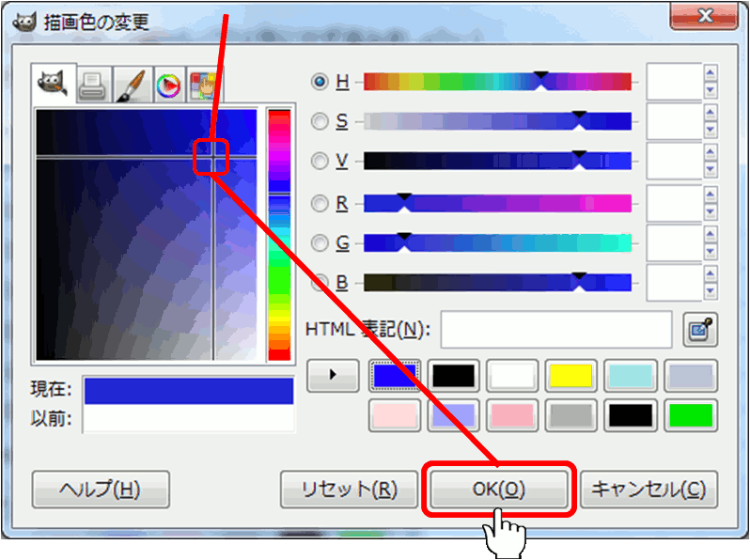Switch to the Palette tab
Image resolution: width=750 pixels, height=560 pixels.
[x=203, y=86]
